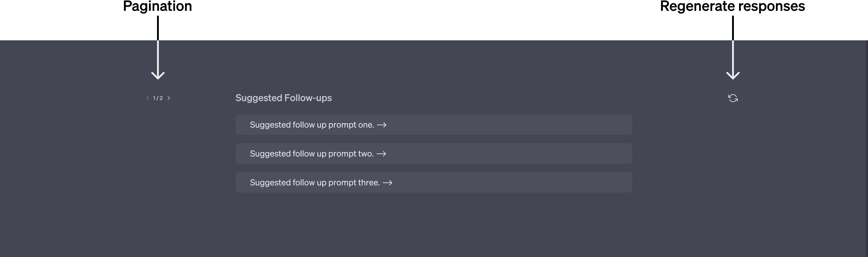Click the down arrow above the refresh icon

pos(733,60)
